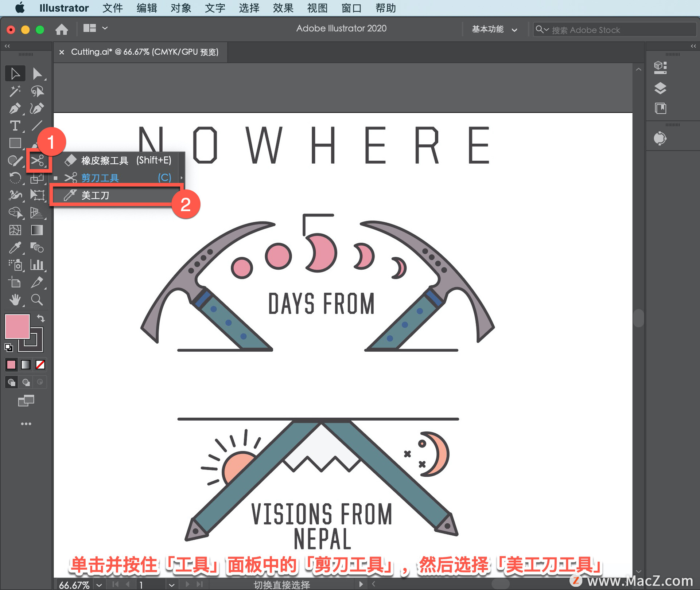This screenshot has width=700, height=590.
Task: Expand the arrange documents dropdown
Action: pyautogui.click(x=105, y=28)
